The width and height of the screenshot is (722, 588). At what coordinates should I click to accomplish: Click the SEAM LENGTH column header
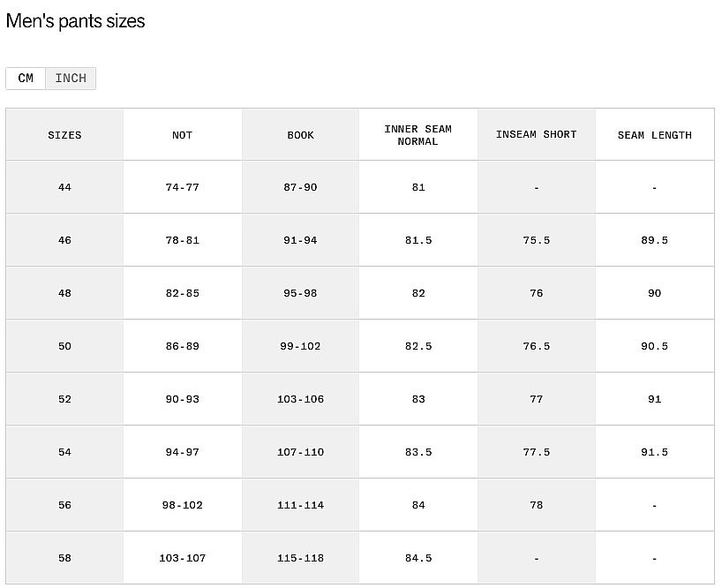point(654,135)
